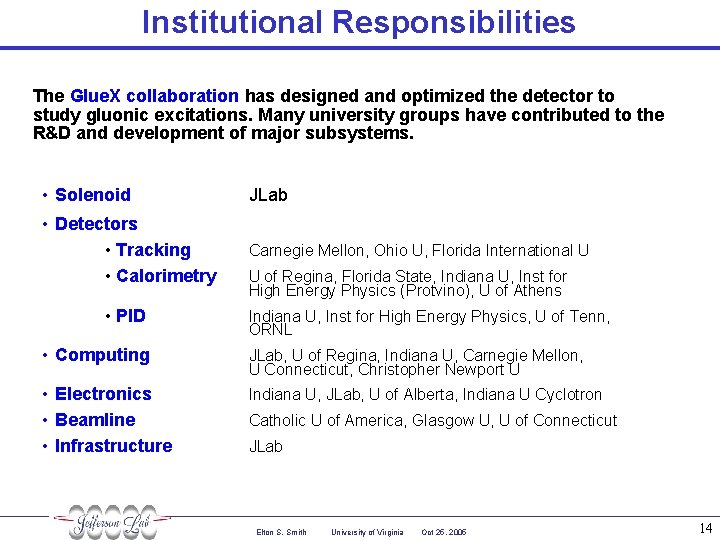The image size is (720, 540).
Task: Click the Indiana U, JLab, U of Alberta line
Action: click(x=425, y=394)
